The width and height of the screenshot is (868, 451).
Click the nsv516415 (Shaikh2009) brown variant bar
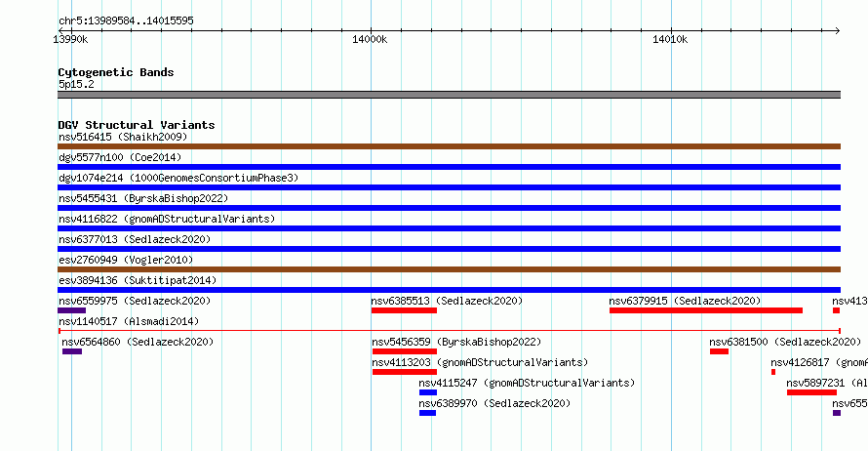(x=449, y=146)
